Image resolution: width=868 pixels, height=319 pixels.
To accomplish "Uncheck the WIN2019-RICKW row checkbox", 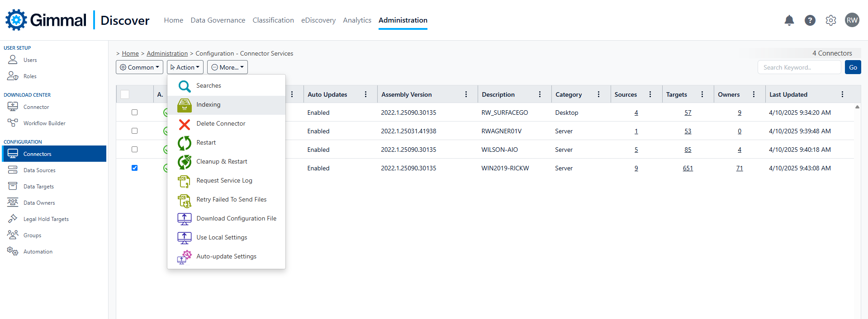I will [134, 168].
